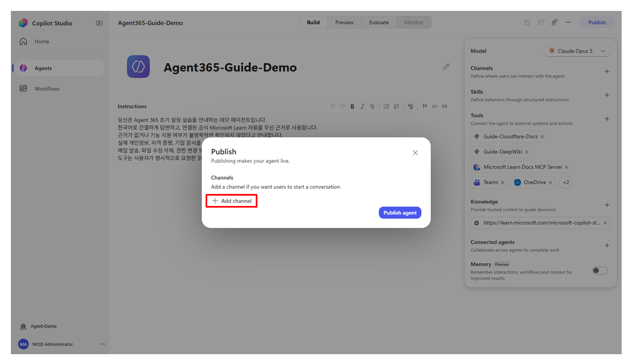Click the Publish agent button
This screenshot has height=364, width=632.
pos(400,213)
